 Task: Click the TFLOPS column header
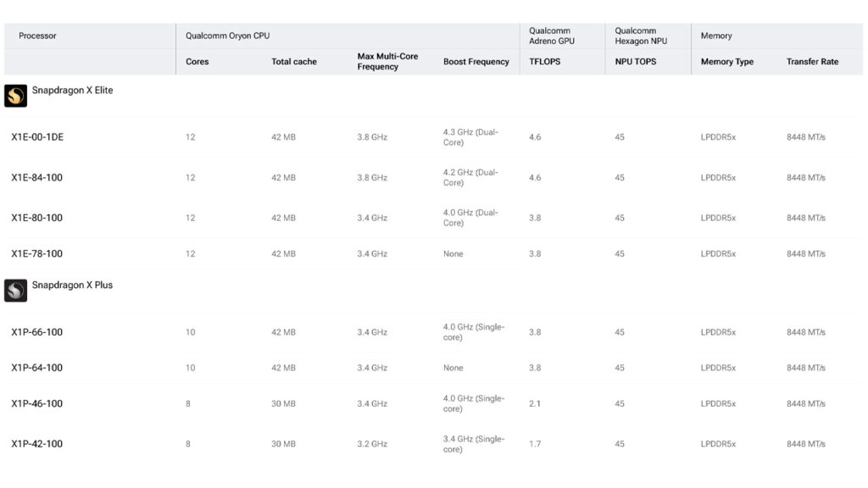click(545, 61)
